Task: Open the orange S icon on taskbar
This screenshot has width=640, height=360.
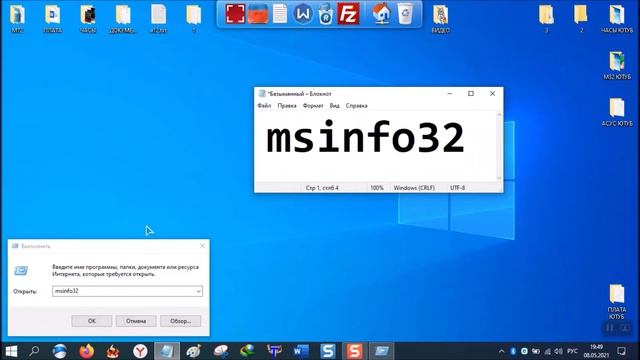Action: pos(354,351)
